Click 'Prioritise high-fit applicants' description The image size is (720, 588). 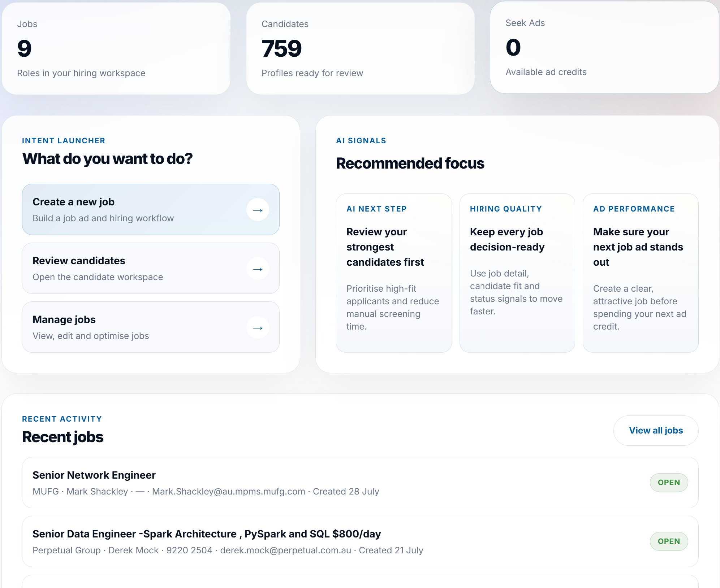click(x=393, y=308)
